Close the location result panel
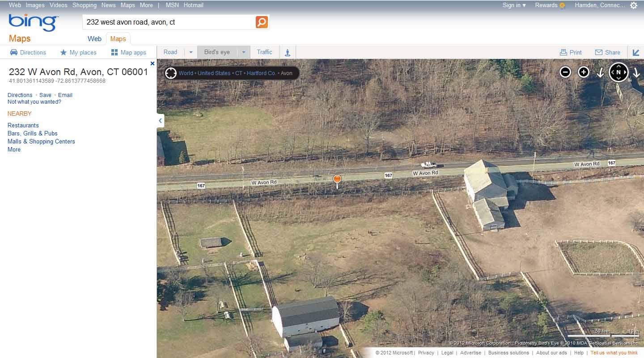The height and width of the screenshot is (358, 644). pos(153,63)
